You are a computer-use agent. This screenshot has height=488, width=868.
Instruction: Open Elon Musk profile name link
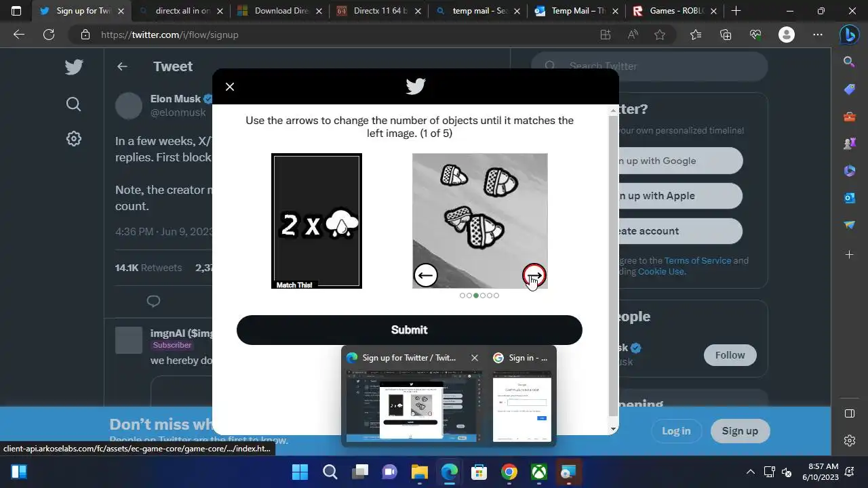(x=176, y=99)
